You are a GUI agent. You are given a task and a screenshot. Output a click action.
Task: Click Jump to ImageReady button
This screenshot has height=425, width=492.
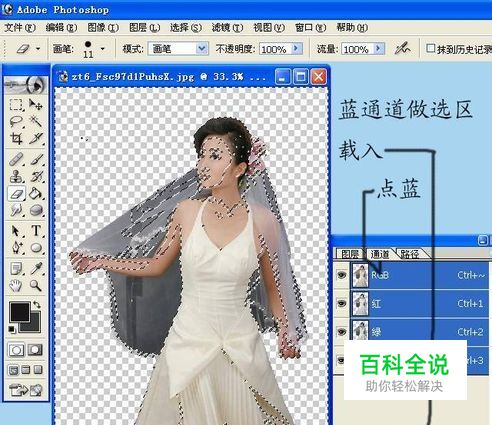[x=26, y=390]
